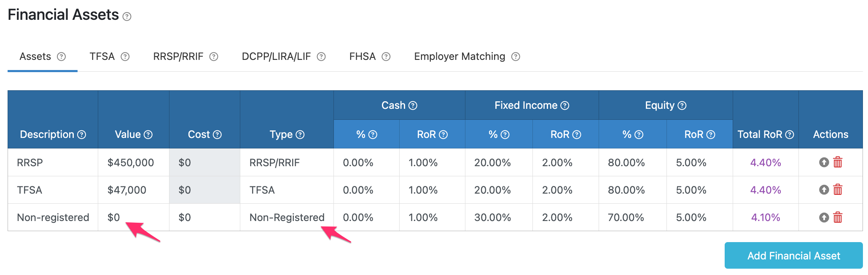Edit the Non-registered row $0 value
The height and width of the screenshot is (275, 868).
(x=133, y=217)
